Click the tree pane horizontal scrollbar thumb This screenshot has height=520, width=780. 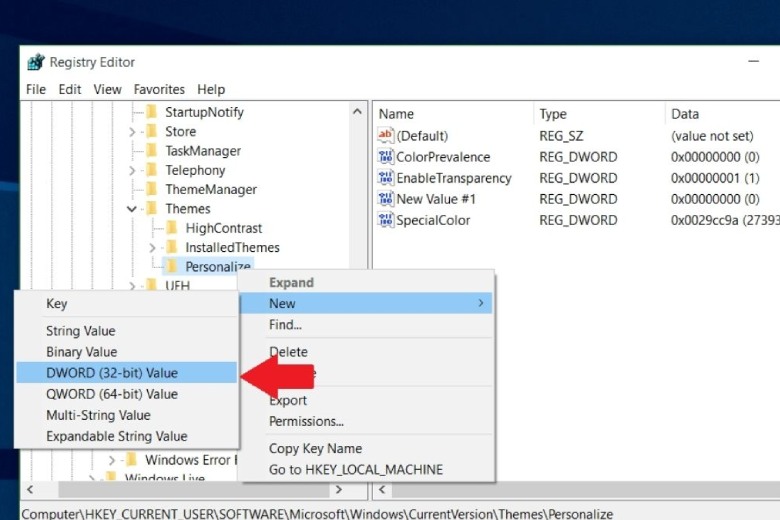click(x=193, y=490)
